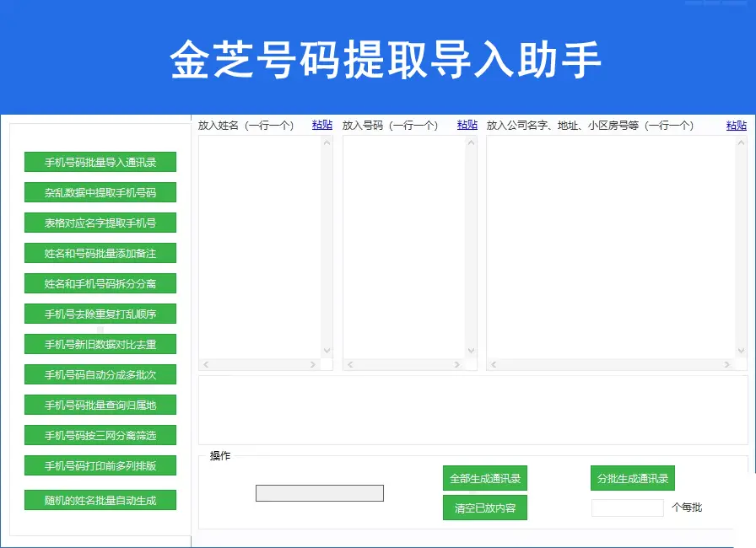Click 清空已放内容 button

pos(484,508)
